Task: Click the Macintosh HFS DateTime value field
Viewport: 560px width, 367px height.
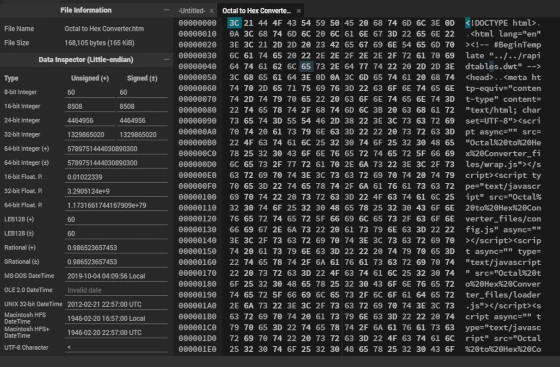Action: [x=116, y=318]
